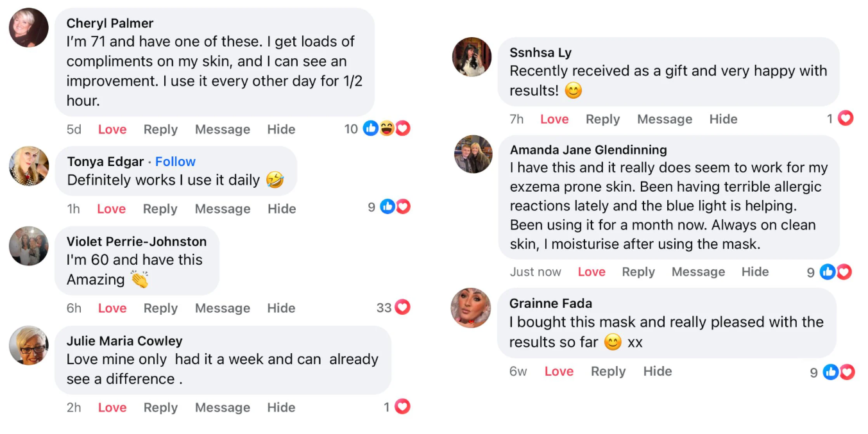Message Julie Maria Cowley
Viewport: 868px width, 434px height.
[x=222, y=408]
